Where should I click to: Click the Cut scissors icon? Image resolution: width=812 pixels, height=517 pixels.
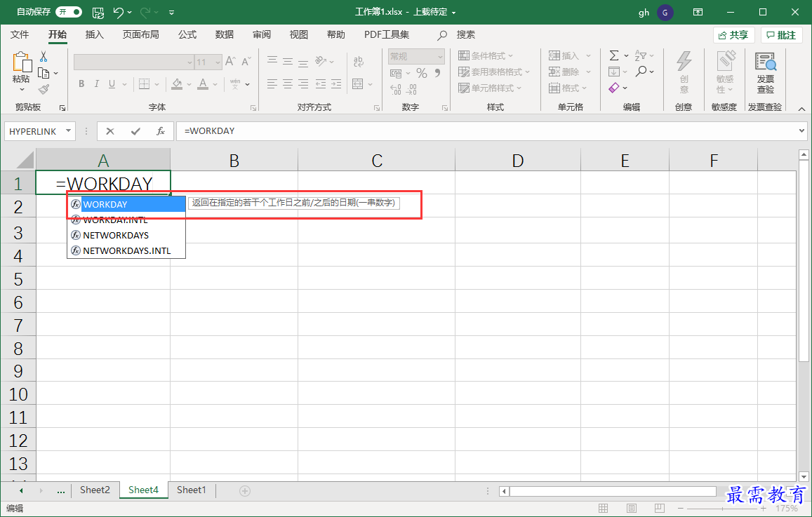[x=44, y=56]
